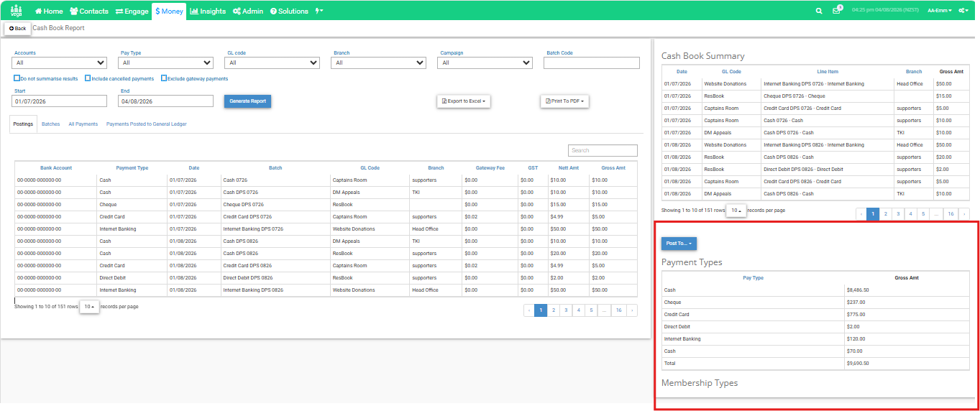
Task: Open the Print To PDF dropdown
Action: [x=564, y=101]
